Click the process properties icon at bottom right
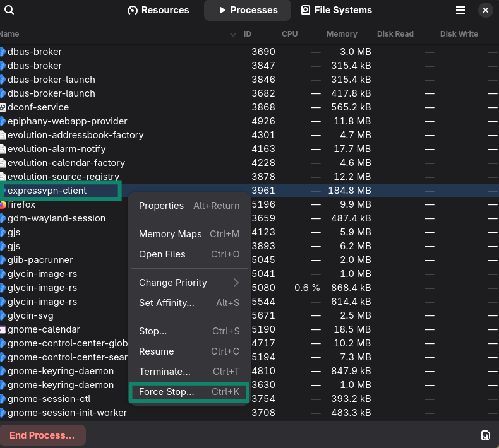The height and width of the screenshot is (448, 499). pos(486,435)
